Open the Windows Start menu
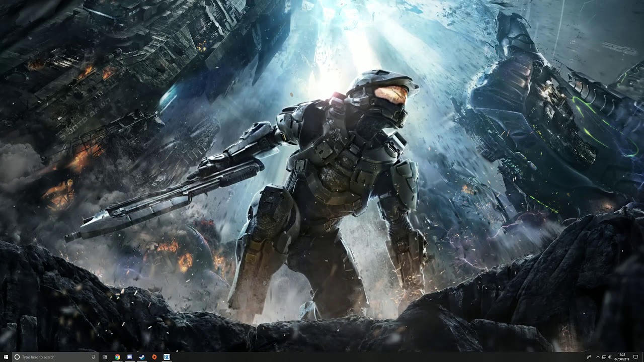The image size is (644, 362). (x=6, y=357)
